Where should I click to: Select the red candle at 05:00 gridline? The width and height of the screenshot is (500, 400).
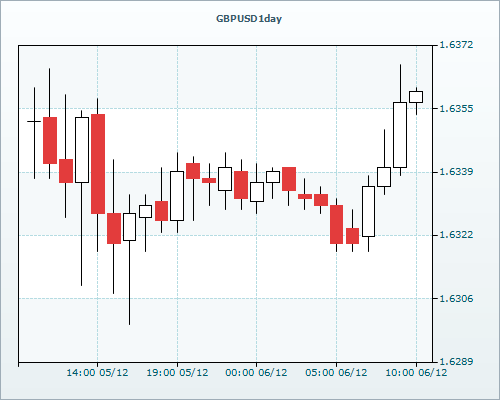(336, 224)
